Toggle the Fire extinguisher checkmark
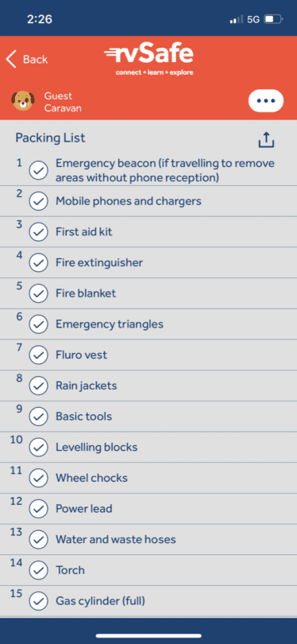Image resolution: width=297 pixels, height=644 pixels. tap(39, 263)
